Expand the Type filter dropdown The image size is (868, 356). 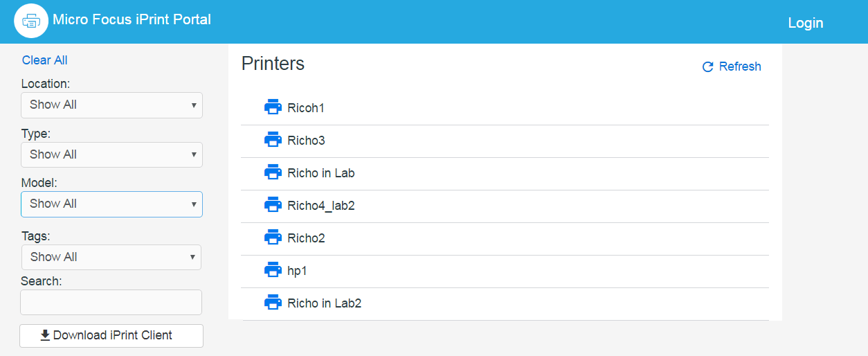111,154
